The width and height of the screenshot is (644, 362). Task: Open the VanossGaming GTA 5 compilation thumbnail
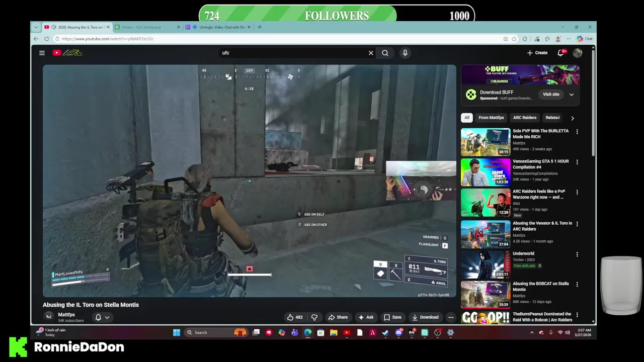coord(486,172)
